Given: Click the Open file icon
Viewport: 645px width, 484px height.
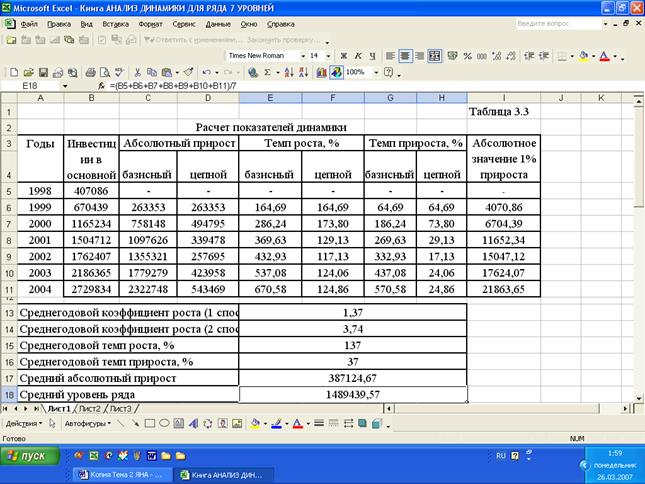Looking at the screenshot, I should [28, 73].
